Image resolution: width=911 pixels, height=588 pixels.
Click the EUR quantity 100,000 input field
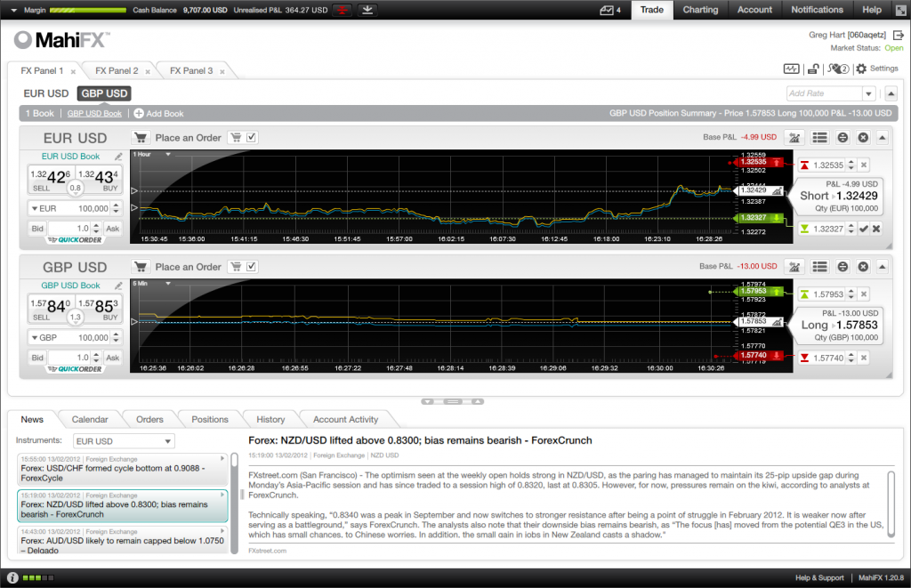pyautogui.click(x=82, y=208)
